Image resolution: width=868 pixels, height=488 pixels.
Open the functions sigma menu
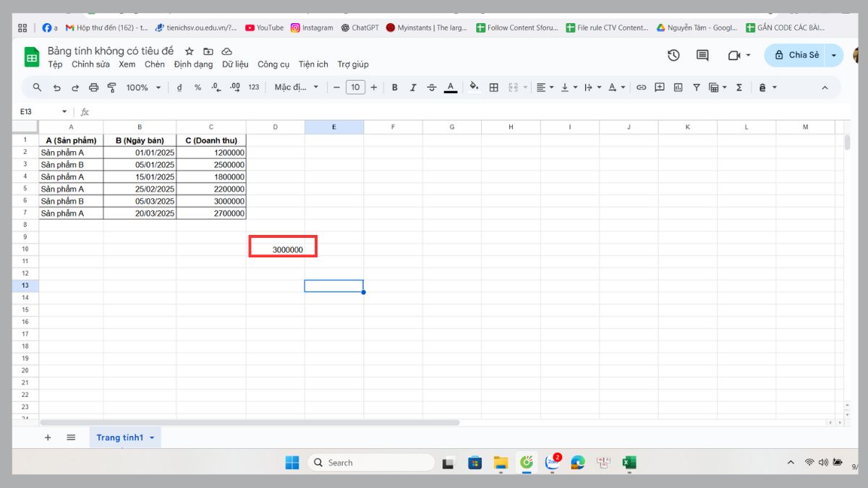click(739, 87)
